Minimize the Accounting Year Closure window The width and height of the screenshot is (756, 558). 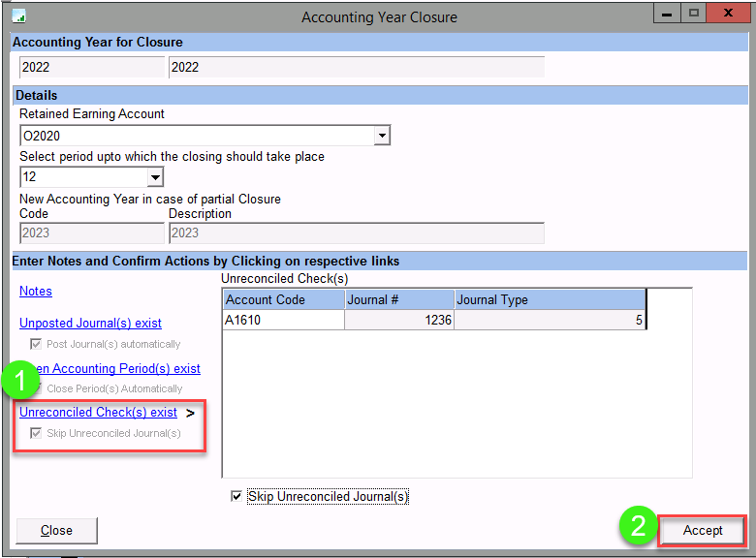click(665, 14)
